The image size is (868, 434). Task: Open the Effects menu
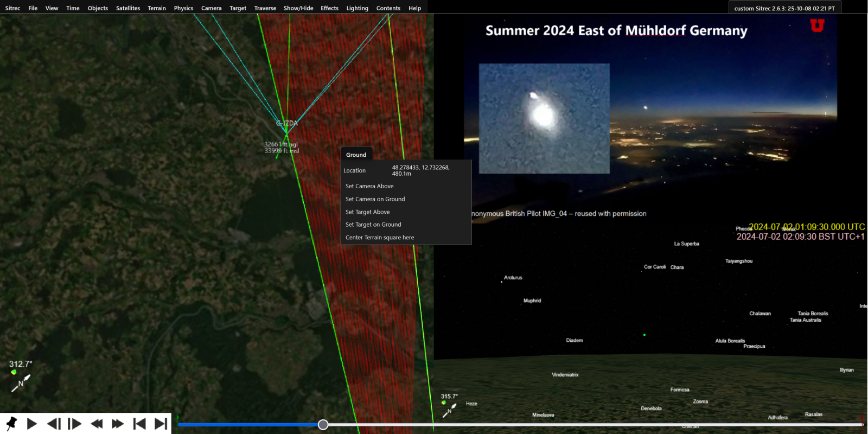(329, 8)
